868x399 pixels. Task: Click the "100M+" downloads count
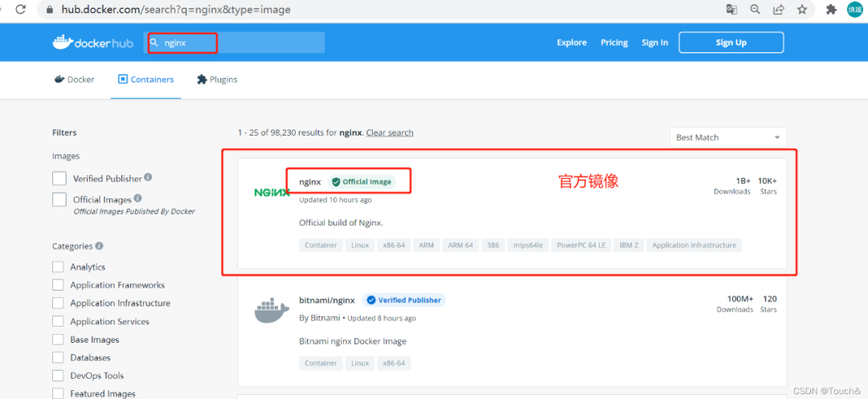pos(740,299)
